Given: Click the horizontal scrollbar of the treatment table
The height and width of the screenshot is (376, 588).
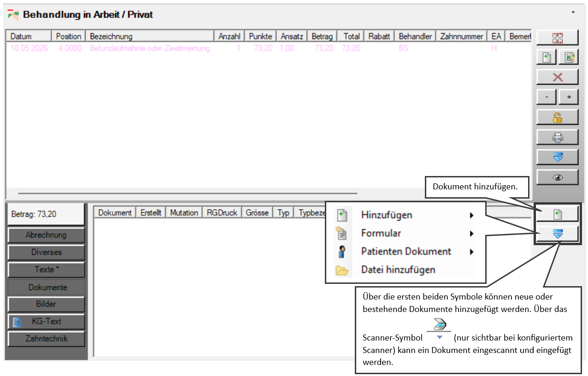Looking at the screenshot, I should coord(188,194).
